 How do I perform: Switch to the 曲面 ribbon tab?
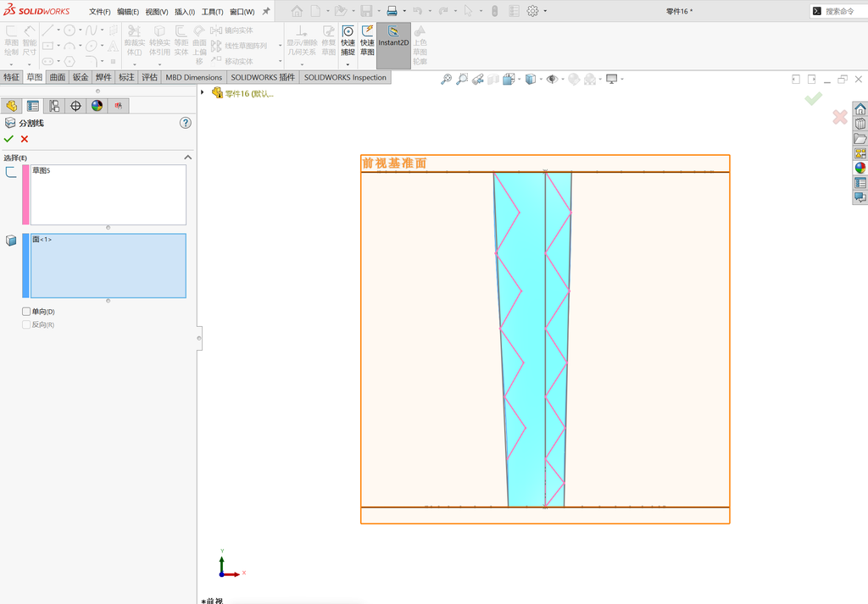point(58,77)
